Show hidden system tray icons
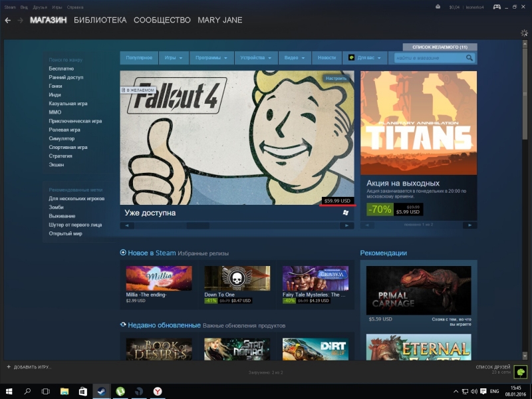The image size is (532, 399). [456, 392]
